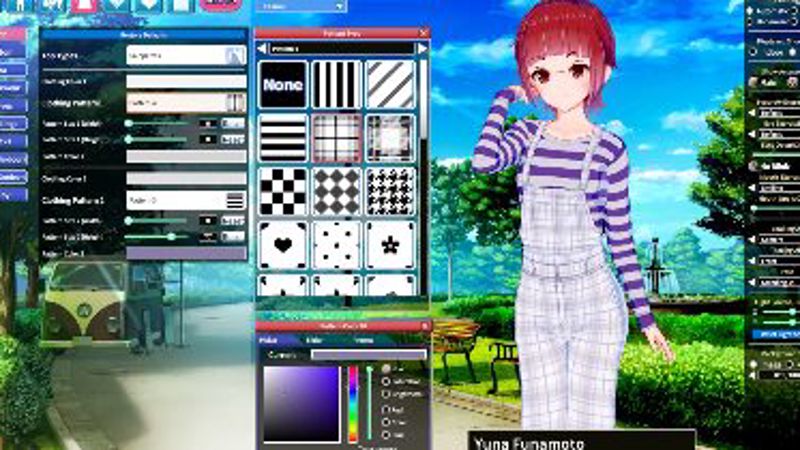Reset the pattern 1 height value
This screenshot has height=450, width=800.
tap(233, 139)
